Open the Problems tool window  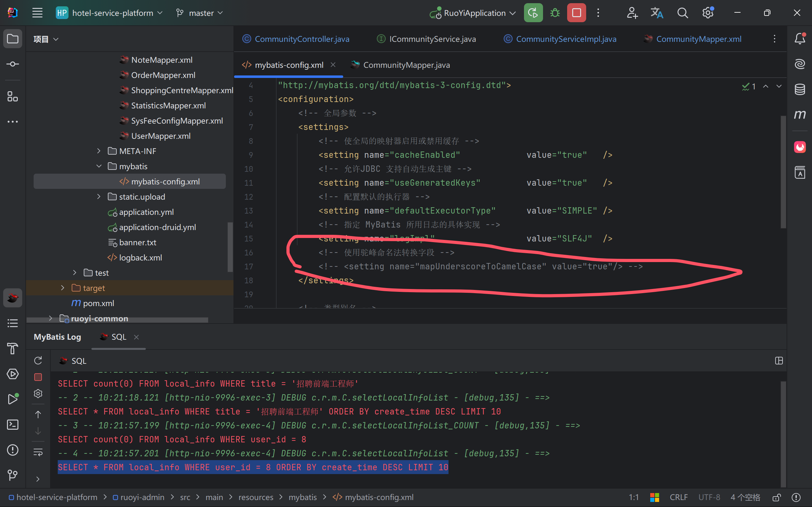pyautogui.click(x=12, y=450)
